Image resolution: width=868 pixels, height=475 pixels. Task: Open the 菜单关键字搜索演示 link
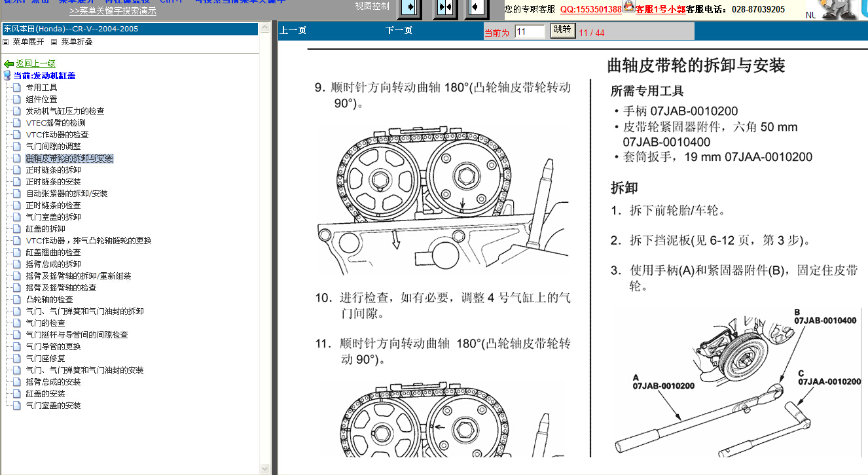point(113,11)
